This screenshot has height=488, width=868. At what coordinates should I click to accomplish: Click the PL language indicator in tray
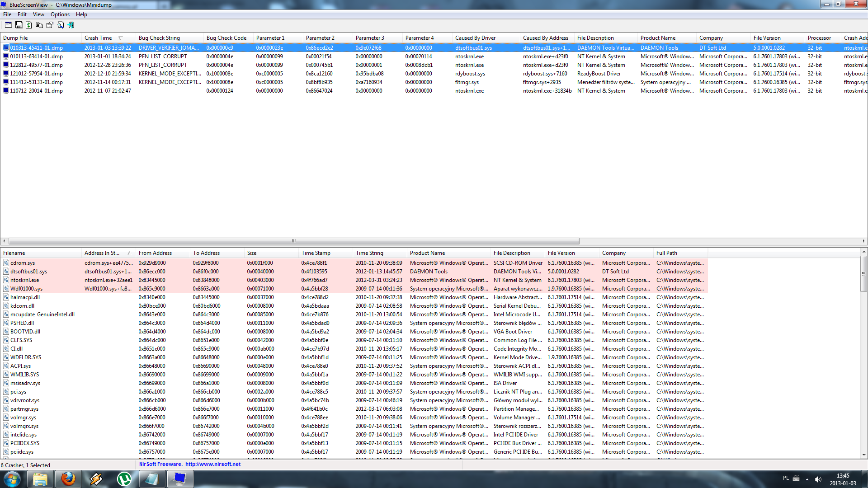pyautogui.click(x=786, y=478)
